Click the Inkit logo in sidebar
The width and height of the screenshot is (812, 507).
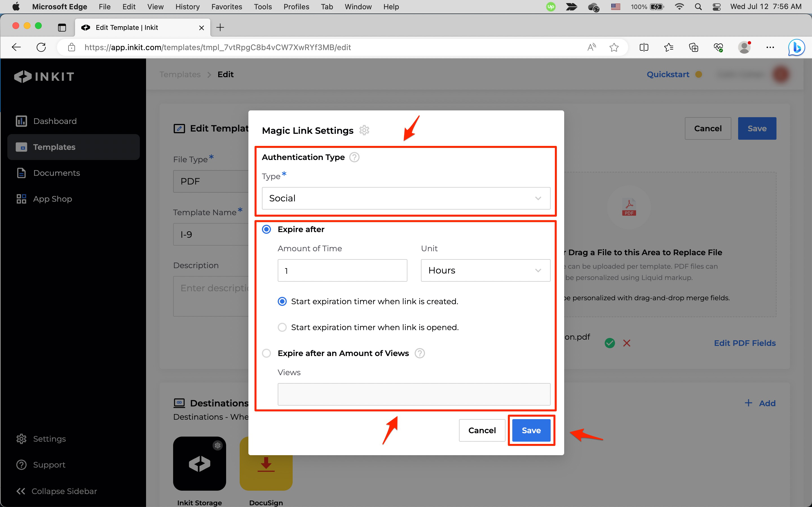pyautogui.click(x=44, y=76)
